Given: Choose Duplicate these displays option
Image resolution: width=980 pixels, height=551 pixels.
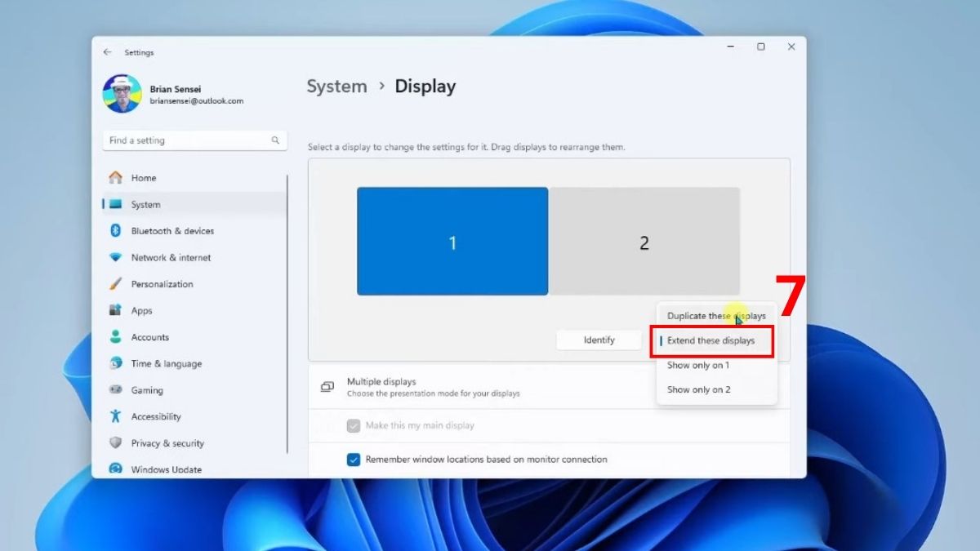Looking at the screenshot, I should click(x=716, y=316).
